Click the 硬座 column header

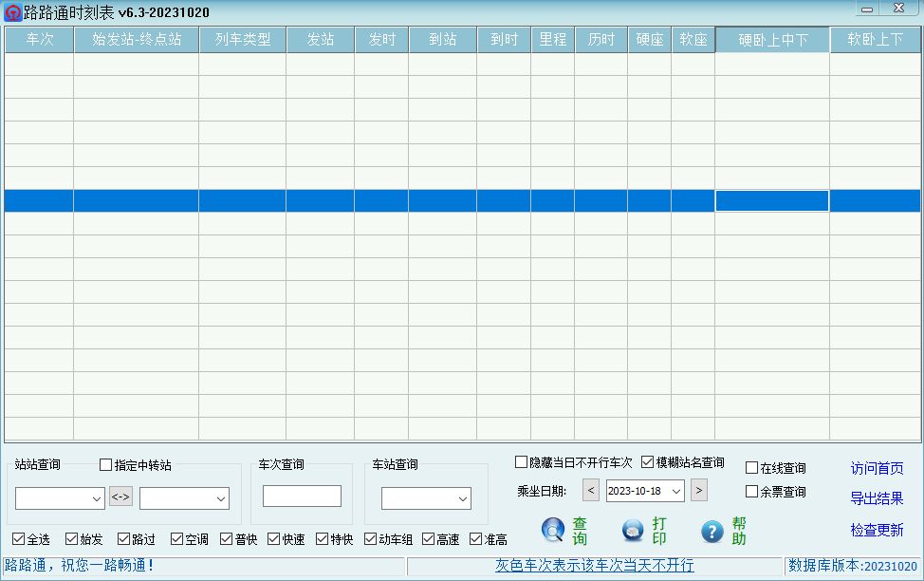tap(650, 40)
